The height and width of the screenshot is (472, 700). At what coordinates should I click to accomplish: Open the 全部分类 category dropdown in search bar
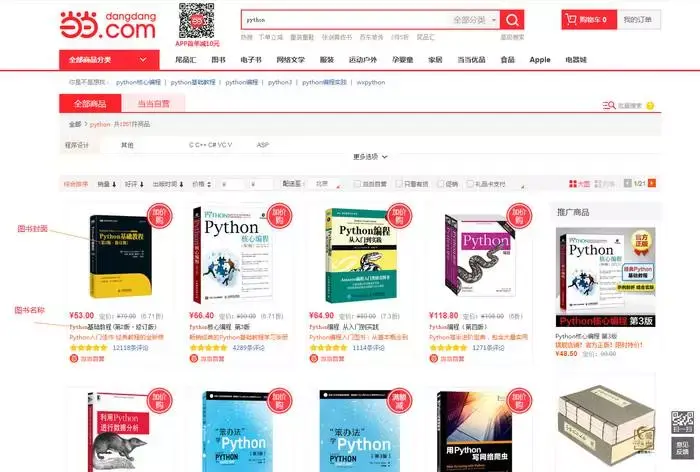click(x=474, y=20)
